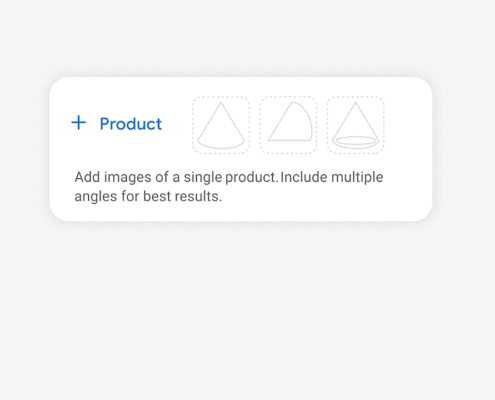Open the upload slot showing a cone profile

point(288,125)
